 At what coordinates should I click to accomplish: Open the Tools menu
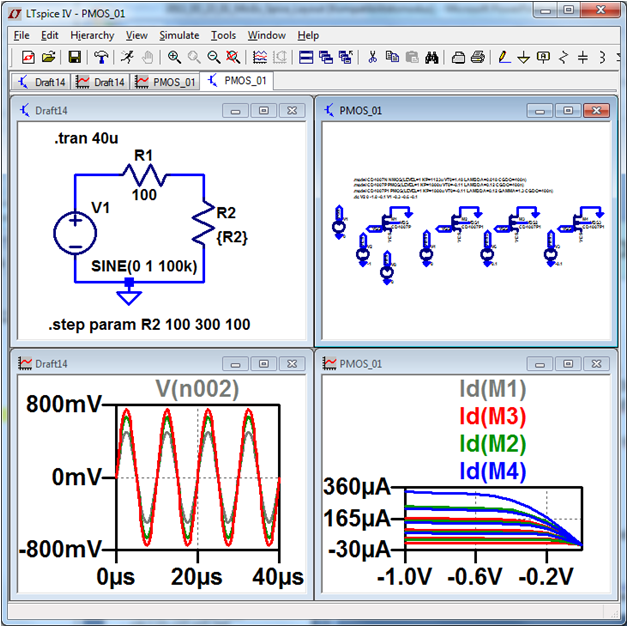(223, 35)
